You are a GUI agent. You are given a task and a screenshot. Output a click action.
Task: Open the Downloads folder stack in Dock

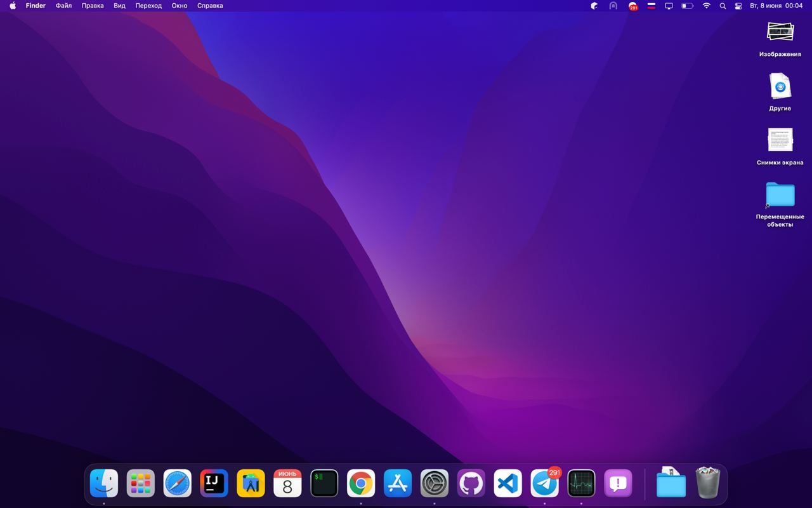[x=671, y=483]
